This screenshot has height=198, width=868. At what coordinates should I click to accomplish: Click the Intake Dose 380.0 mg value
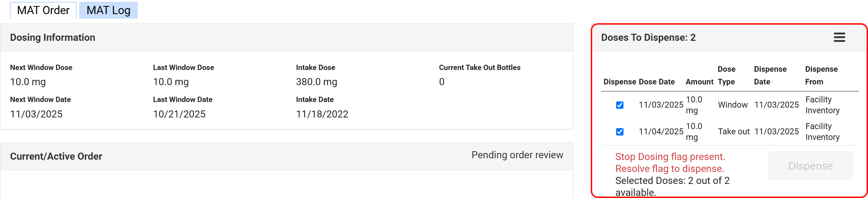pos(316,82)
